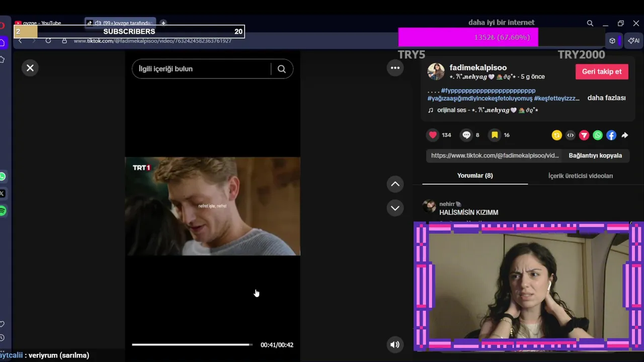
Task: Seek on the video progress bar
Action: (193, 344)
